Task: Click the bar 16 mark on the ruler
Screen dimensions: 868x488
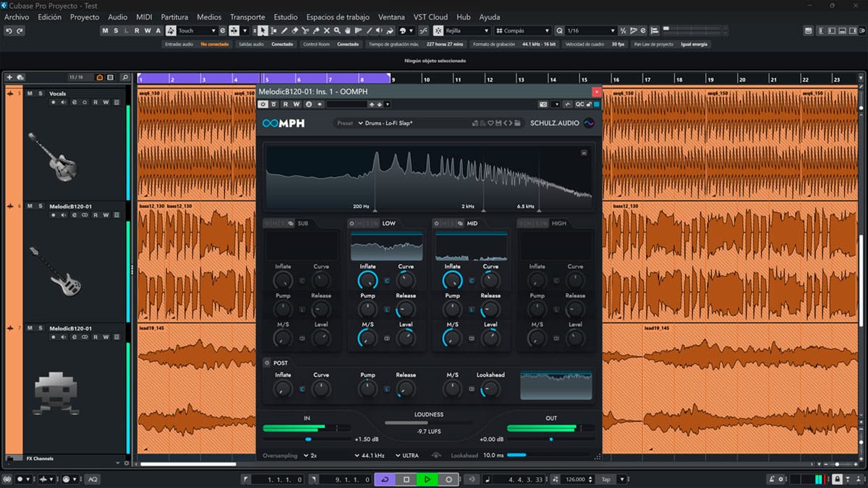Action: click(x=615, y=79)
